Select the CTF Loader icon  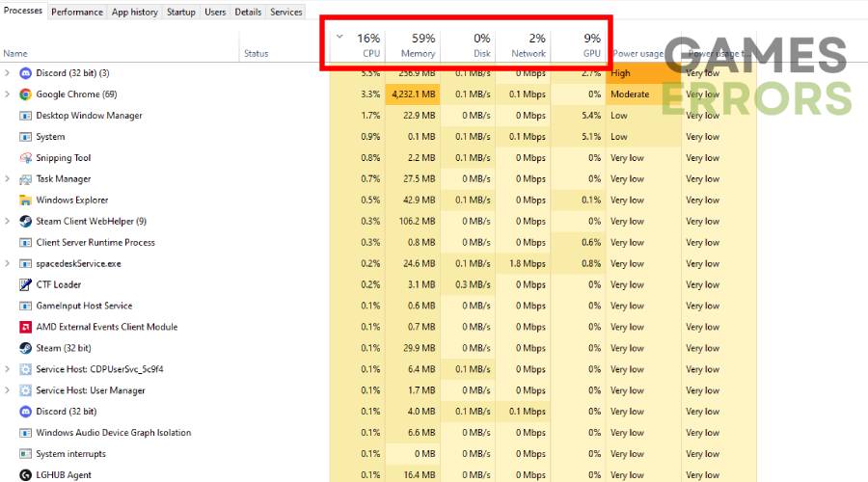pos(25,284)
